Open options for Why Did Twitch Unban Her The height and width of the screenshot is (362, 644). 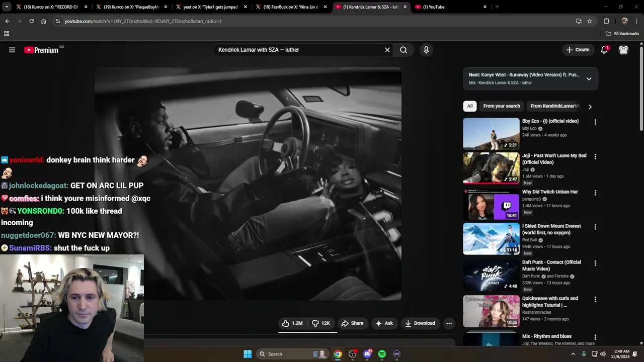(595, 193)
